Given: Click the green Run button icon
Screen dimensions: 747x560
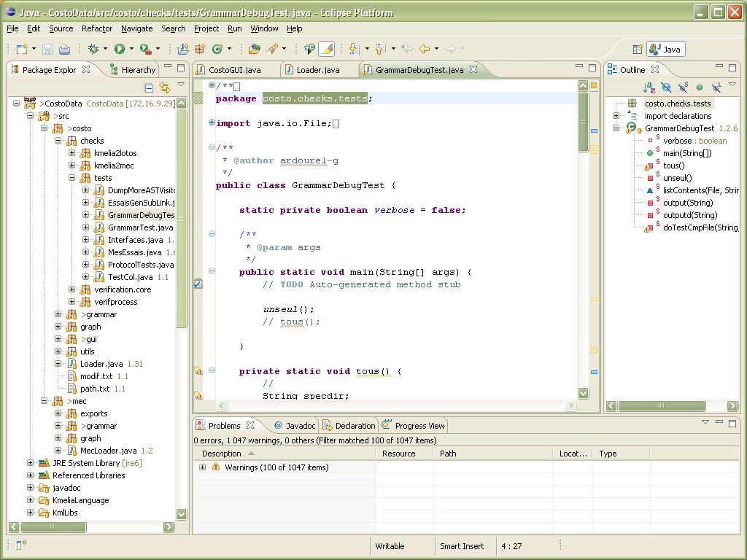Looking at the screenshot, I should click(x=119, y=49).
